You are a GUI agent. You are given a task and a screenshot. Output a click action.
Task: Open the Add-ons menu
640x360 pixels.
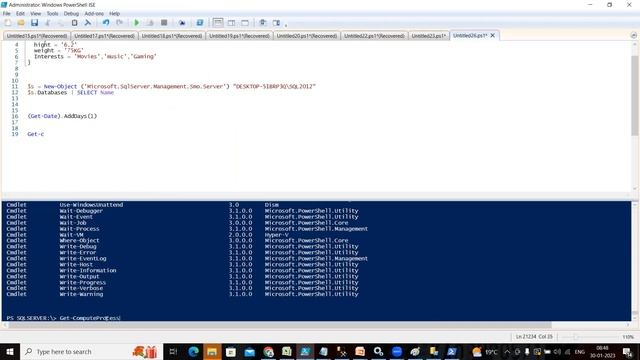[x=94, y=13]
